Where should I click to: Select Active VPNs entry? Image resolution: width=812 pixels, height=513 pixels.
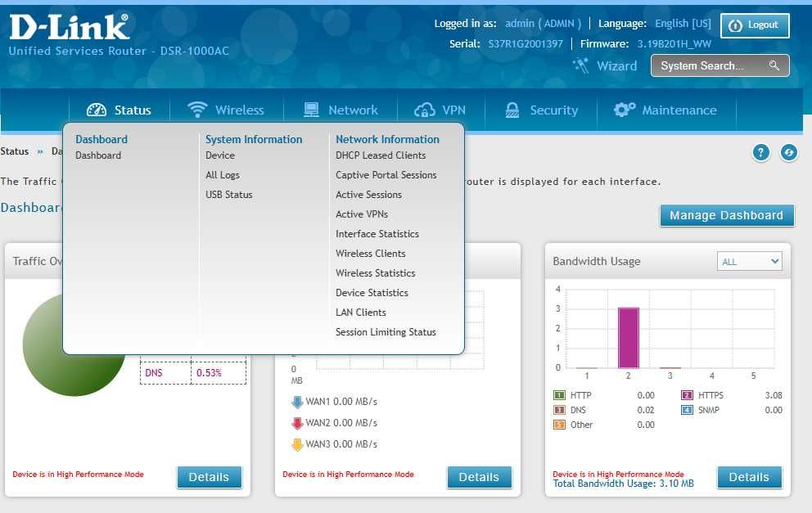pos(362,214)
